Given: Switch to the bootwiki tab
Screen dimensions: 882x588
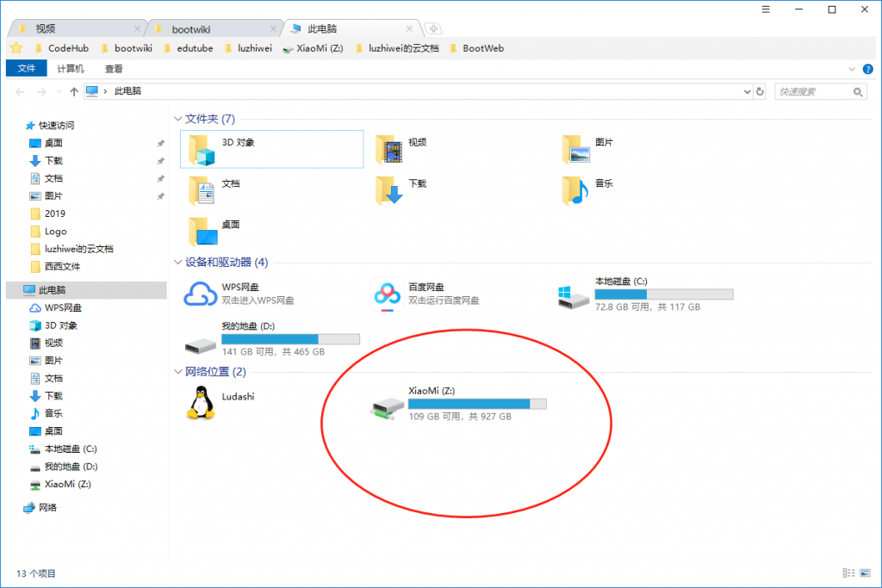Looking at the screenshot, I should [214, 28].
